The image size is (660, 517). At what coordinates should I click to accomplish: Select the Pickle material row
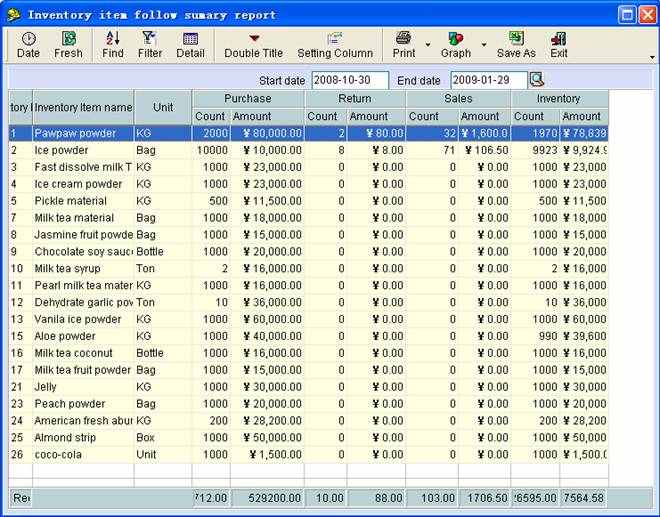pos(309,201)
